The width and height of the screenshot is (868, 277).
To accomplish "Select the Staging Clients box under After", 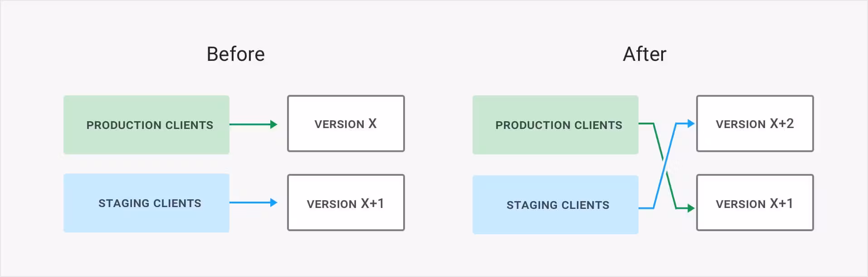I will pos(555,205).
